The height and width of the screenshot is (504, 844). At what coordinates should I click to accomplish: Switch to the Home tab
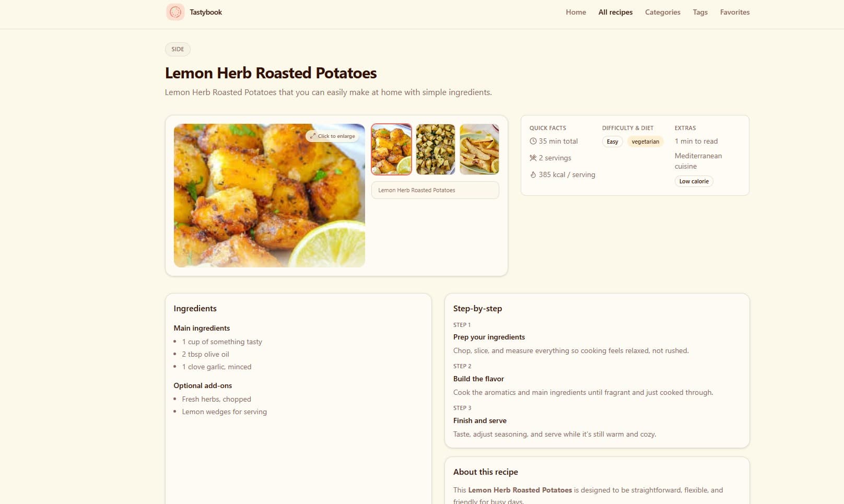point(575,12)
